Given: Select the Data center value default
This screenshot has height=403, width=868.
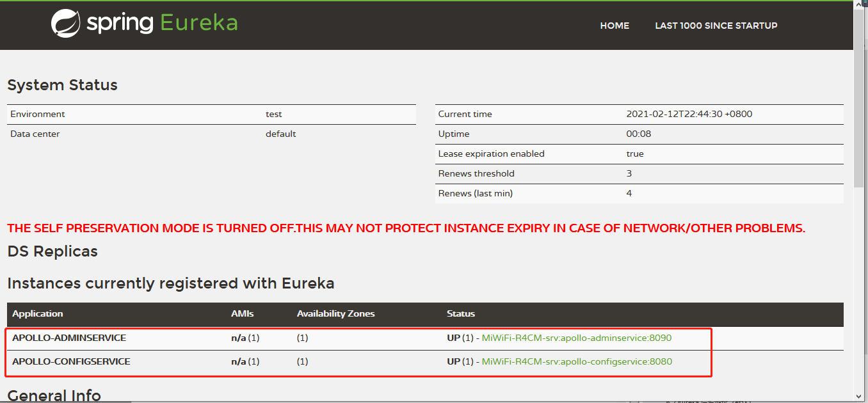Looking at the screenshot, I should point(281,134).
